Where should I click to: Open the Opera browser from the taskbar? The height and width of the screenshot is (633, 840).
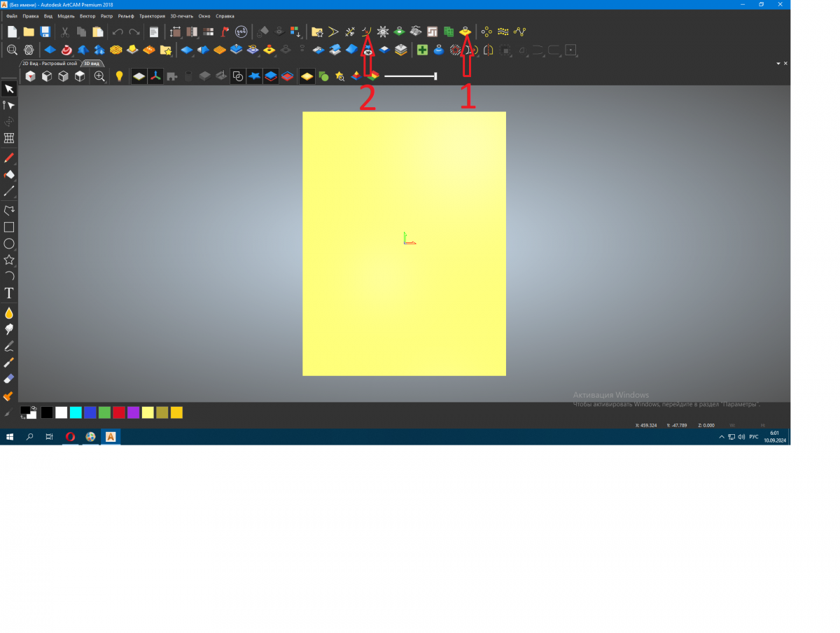tap(70, 437)
